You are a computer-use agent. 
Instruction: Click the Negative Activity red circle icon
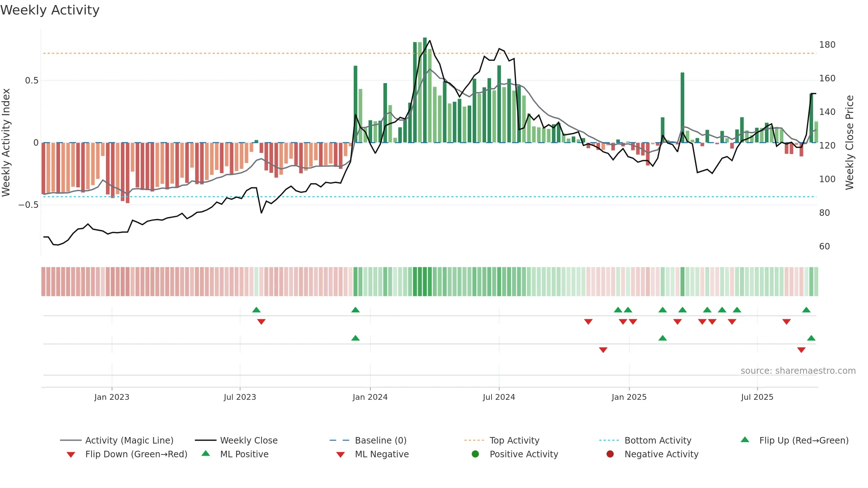point(610,454)
